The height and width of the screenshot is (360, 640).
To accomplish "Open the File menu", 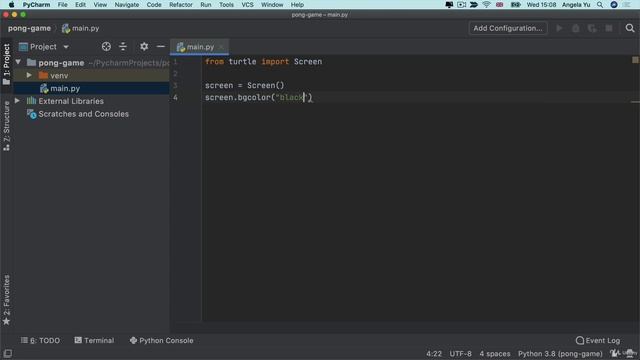I will pyautogui.click(x=62, y=5).
